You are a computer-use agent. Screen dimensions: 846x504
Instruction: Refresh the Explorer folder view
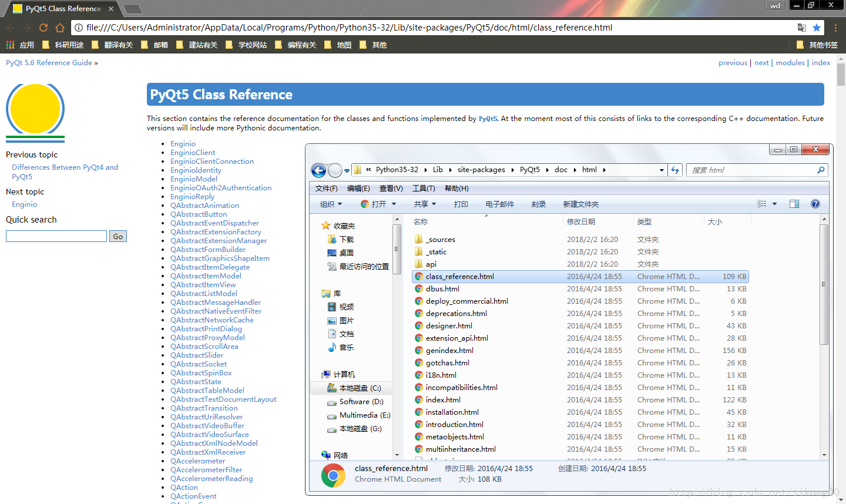675,170
